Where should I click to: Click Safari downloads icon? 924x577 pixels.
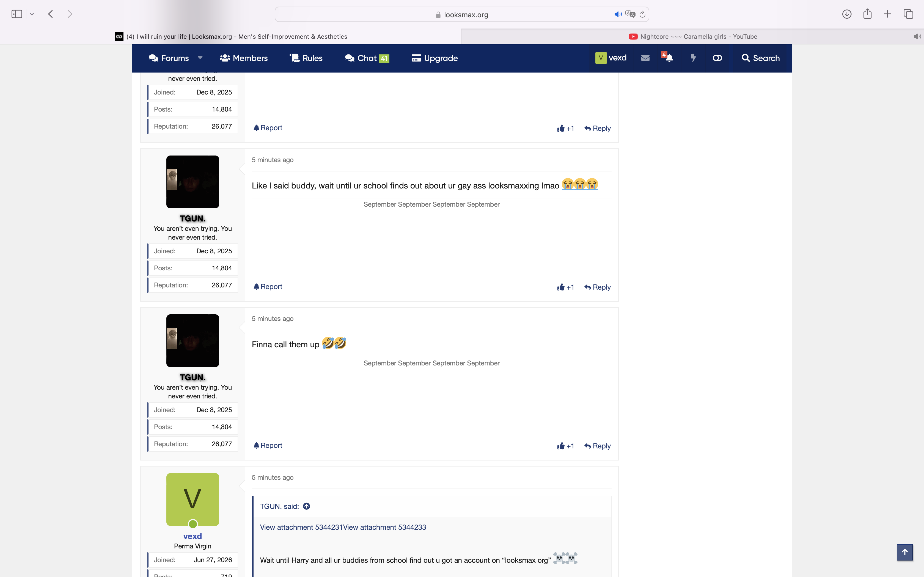pyautogui.click(x=846, y=14)
